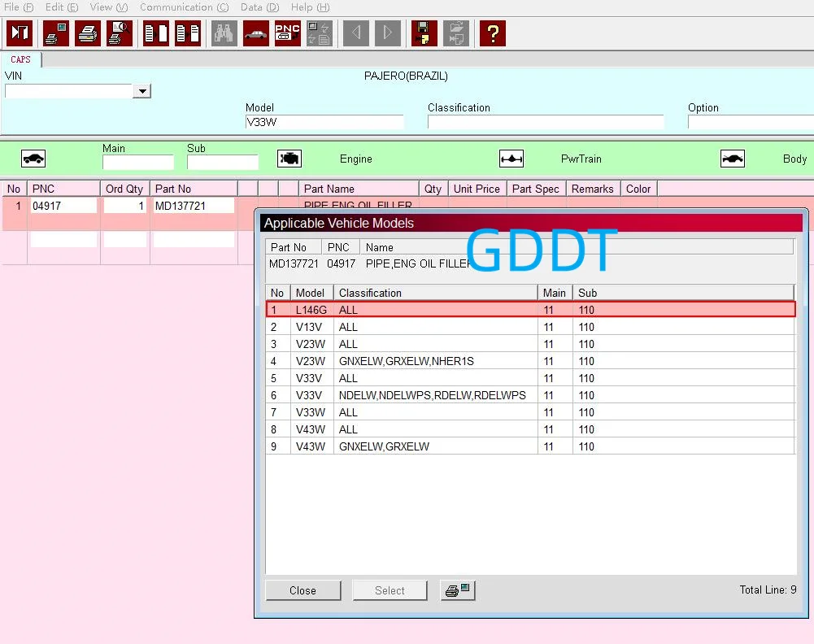
Task: Select row 2 model V13V
Action: click(x=530, y=327)
